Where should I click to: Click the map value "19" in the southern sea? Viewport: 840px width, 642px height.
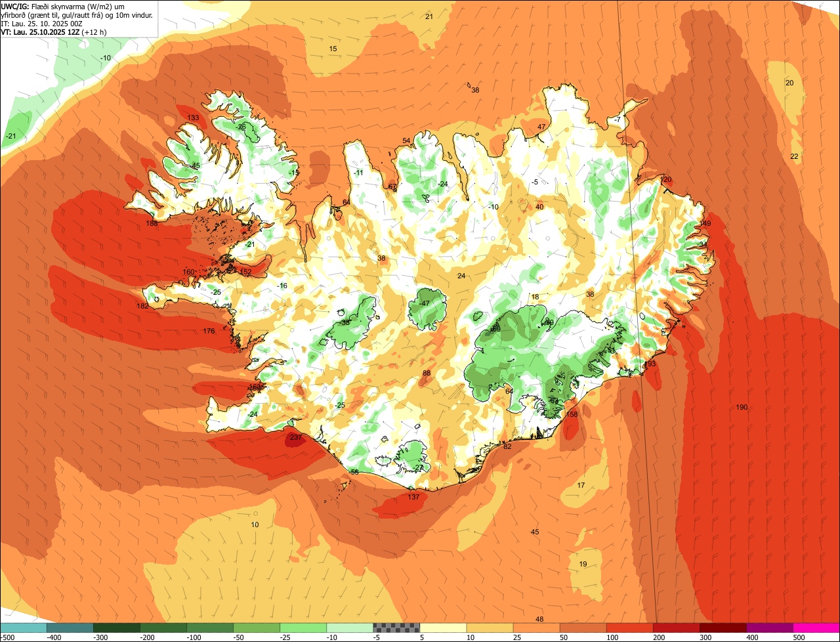583,564
